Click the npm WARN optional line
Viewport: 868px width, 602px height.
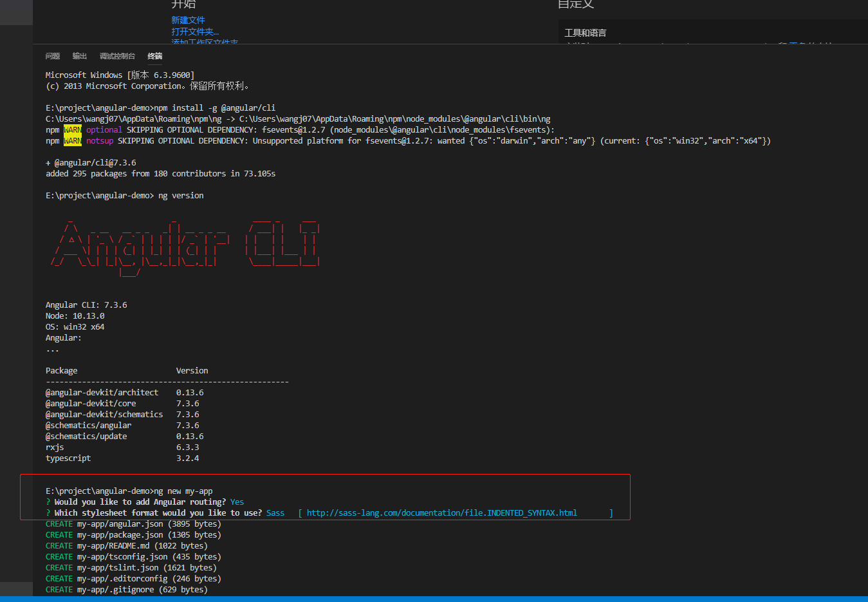point(300,130)
